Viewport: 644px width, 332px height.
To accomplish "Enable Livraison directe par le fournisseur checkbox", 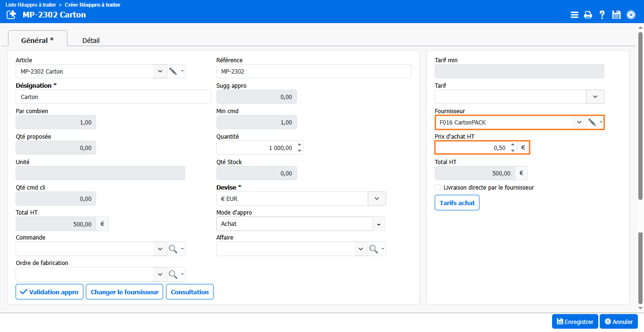I will (438, 188).
